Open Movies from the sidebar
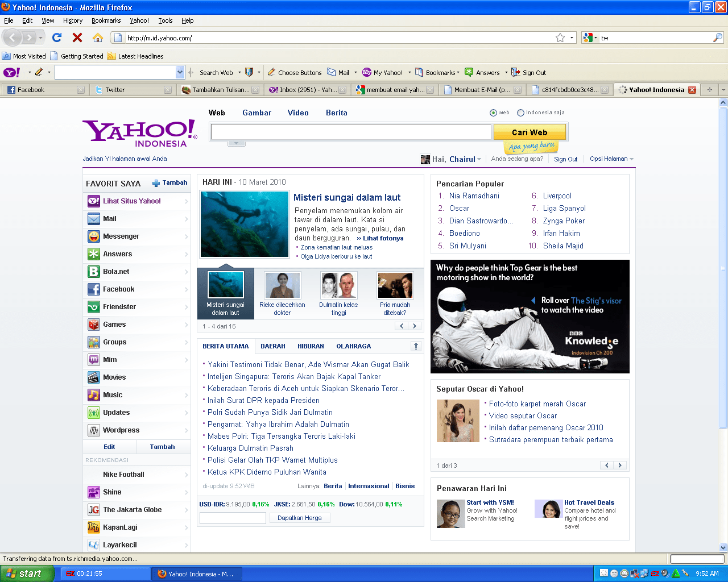This screenshot has height=582, width=728. (136, 377)
